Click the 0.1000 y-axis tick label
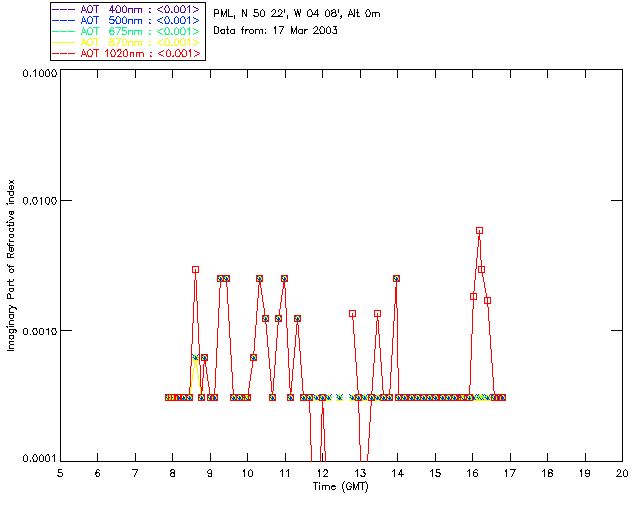Screen dimensions: 640x512 (x=39, y=73)
